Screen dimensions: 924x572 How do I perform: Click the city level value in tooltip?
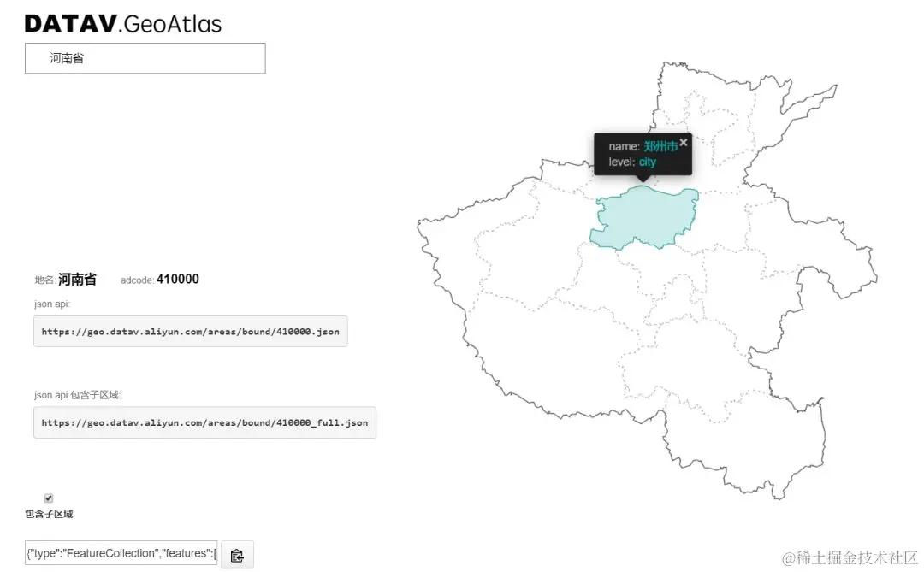(647, 162)
